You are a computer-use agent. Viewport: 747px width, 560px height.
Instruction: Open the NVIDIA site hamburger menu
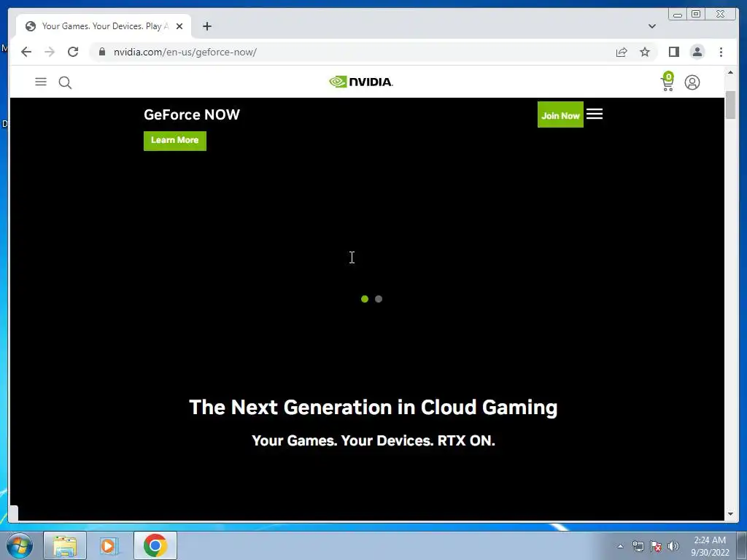coord(41,82)
